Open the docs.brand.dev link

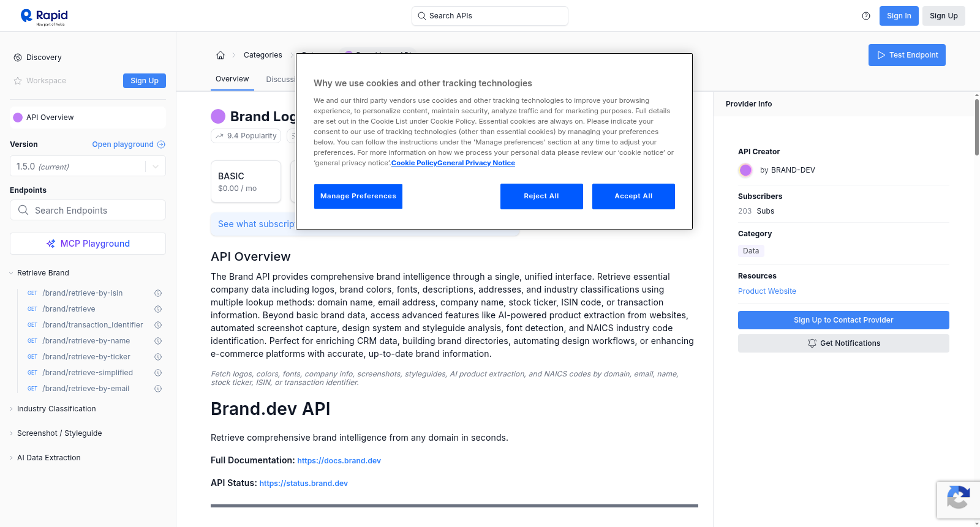click(339, 461)
